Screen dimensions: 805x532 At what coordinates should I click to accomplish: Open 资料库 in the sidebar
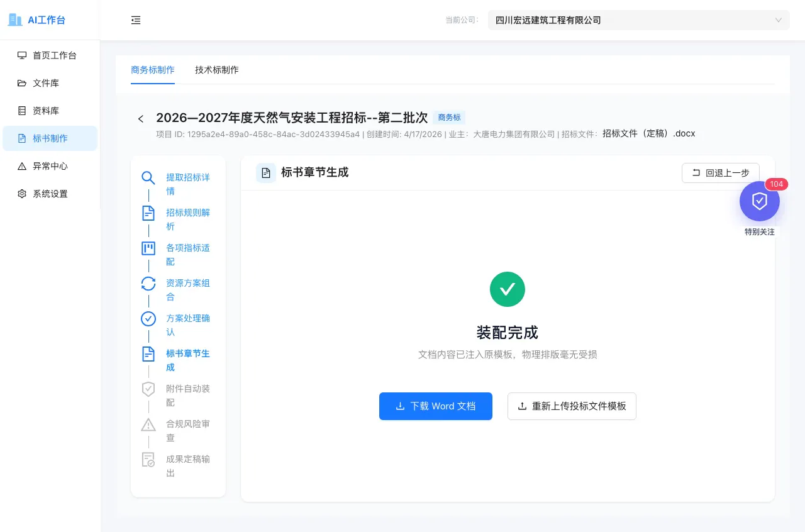point(50,111)
